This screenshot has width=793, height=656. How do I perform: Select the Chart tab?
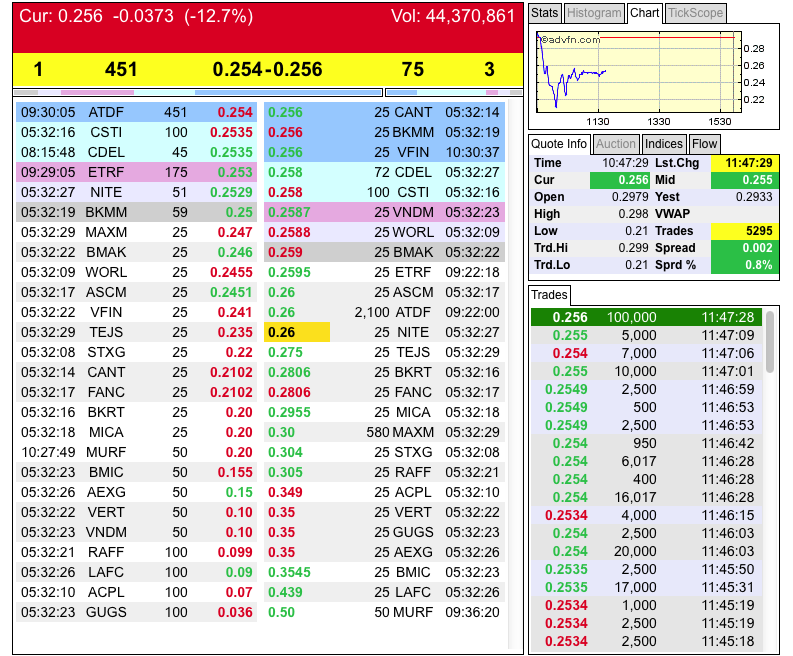(x=644, y=13)
